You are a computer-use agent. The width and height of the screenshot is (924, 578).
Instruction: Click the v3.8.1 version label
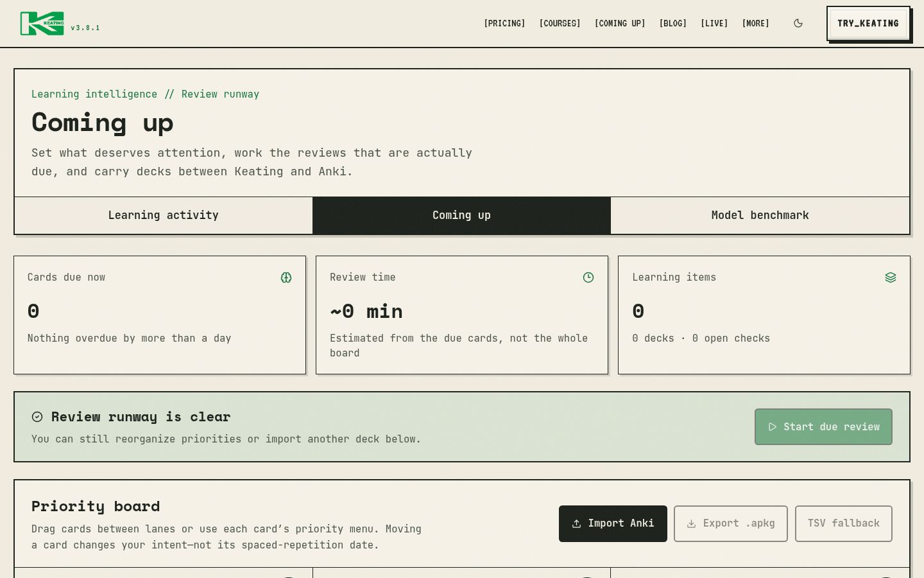click(85, 28)
